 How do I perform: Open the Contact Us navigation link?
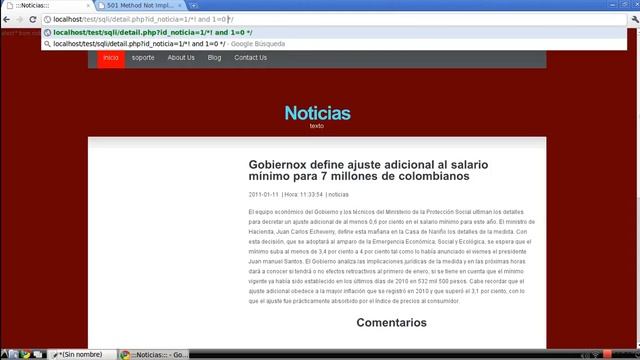pyautogui.click(x=251, y=58)
